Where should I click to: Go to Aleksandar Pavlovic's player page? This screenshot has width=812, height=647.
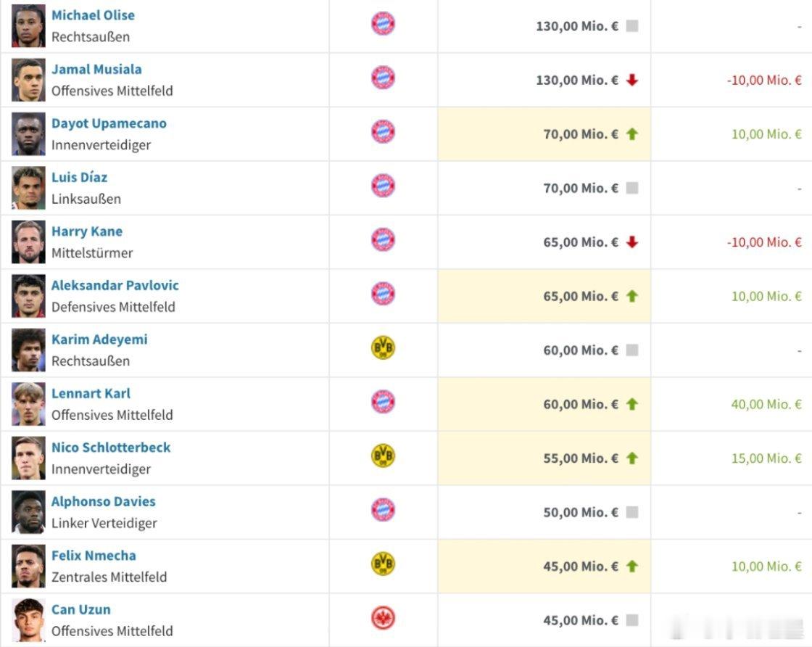tap(115, 285)
